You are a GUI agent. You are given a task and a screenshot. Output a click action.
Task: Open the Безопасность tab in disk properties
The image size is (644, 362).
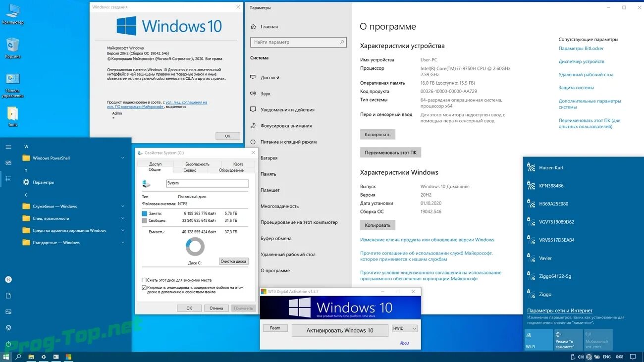197,164
